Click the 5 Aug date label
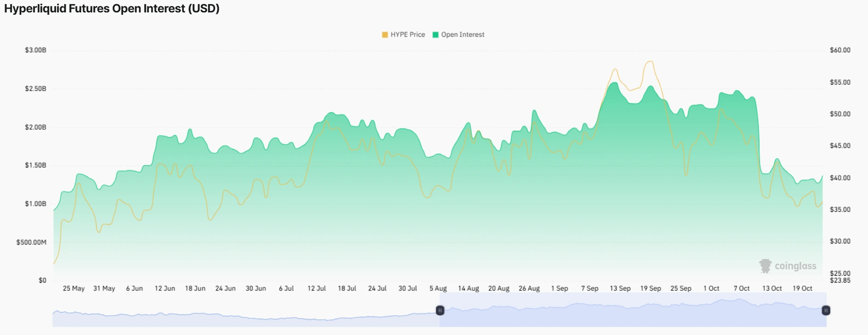 point(438,289)
